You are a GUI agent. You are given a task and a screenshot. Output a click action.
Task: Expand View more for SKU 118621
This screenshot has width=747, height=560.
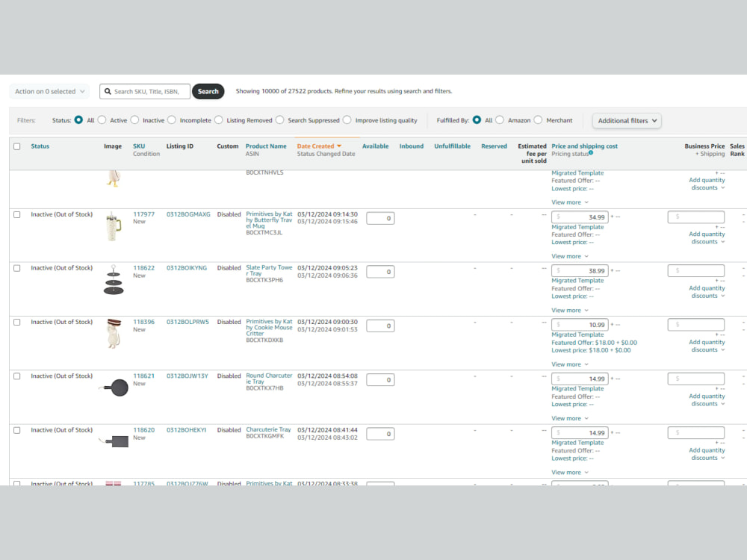click(570, 419)
